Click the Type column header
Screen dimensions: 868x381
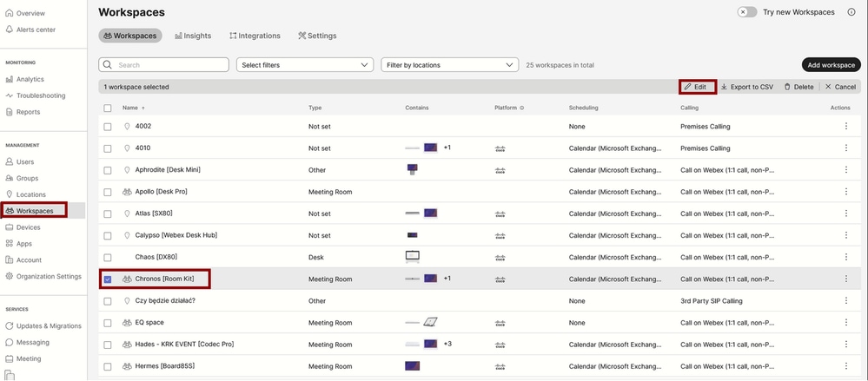tap(315, 108)
